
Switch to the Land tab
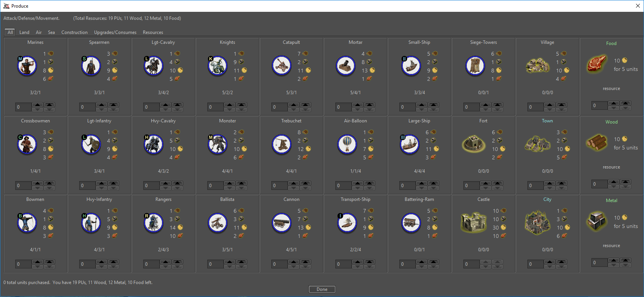[x=24, y=32]
